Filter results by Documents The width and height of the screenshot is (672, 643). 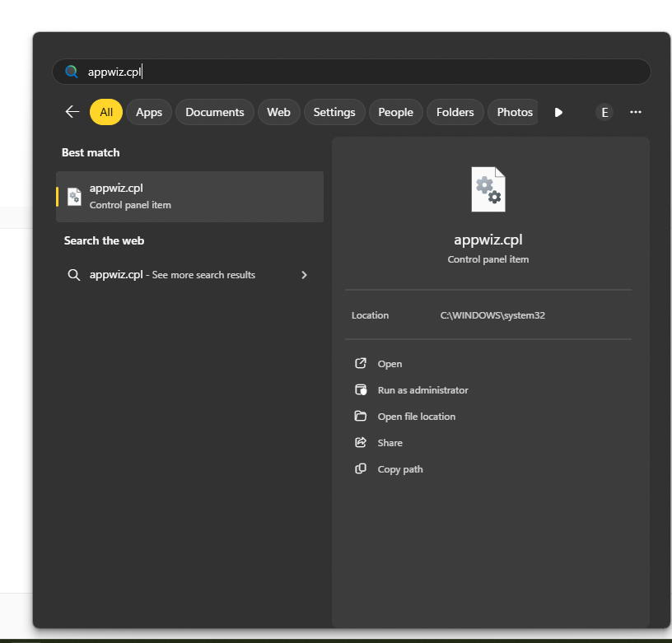pos(215,112)
